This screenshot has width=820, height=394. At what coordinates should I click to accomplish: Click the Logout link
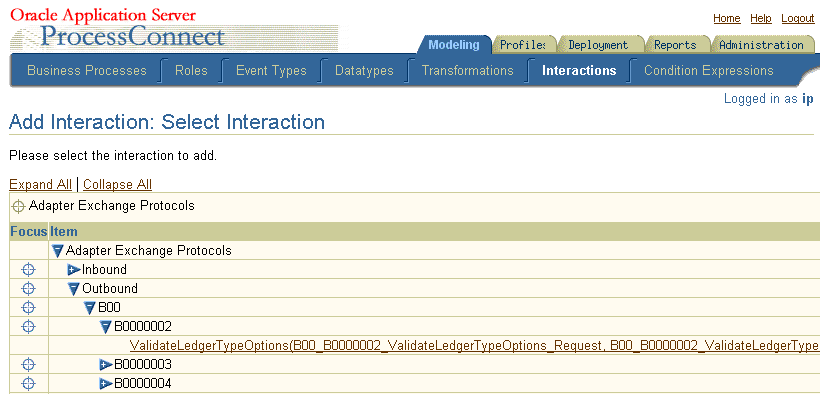(798, 19)
